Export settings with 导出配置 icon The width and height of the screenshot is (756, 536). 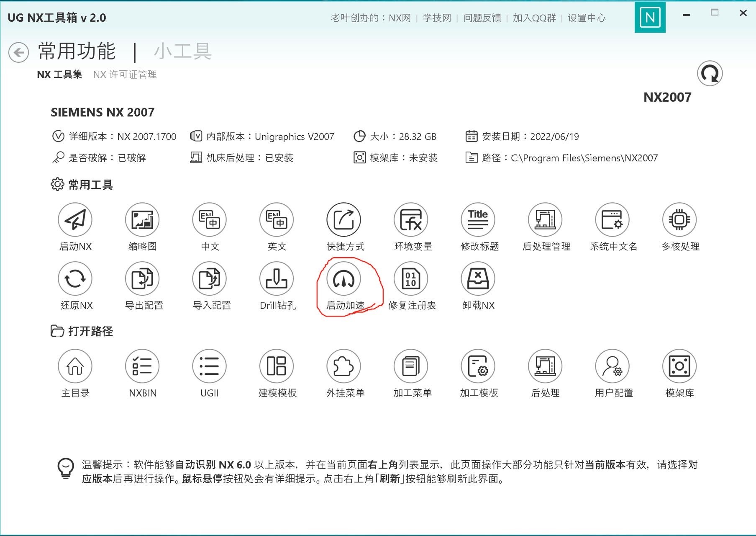pyautogui.click(x=142, y=279)
